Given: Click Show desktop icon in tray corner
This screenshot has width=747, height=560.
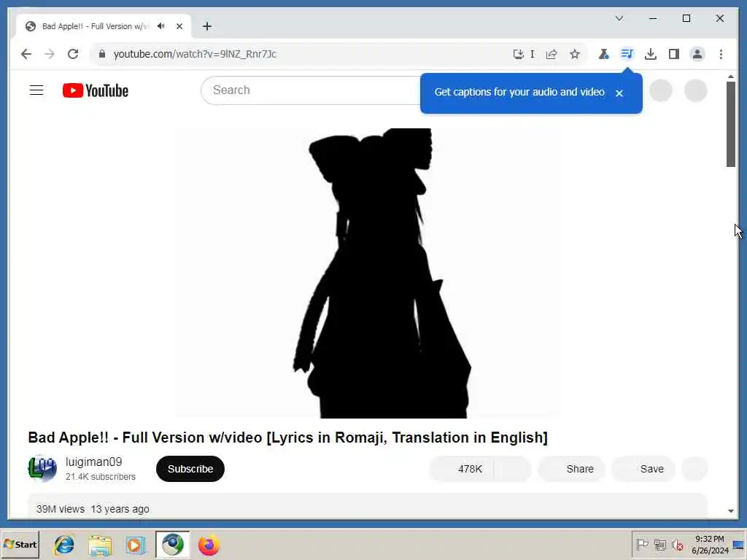Looking at the screenshot, I should tap(739, 545).
